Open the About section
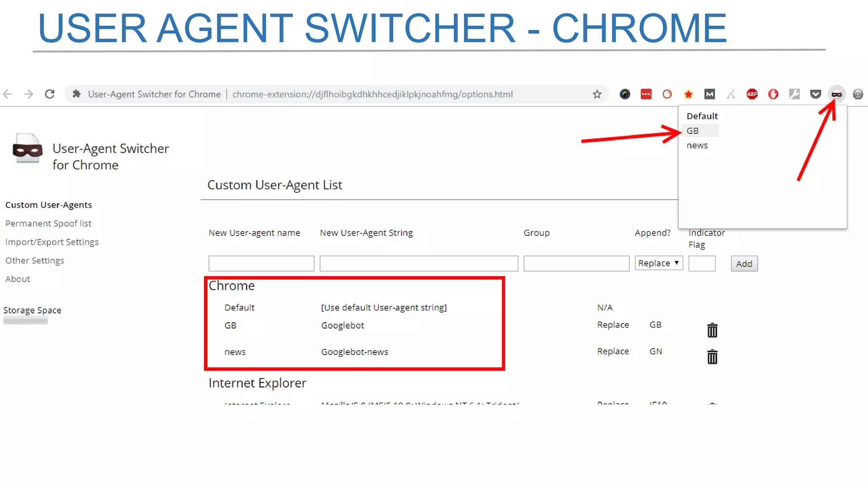868x488 pixels. click(x=18, y=279)
